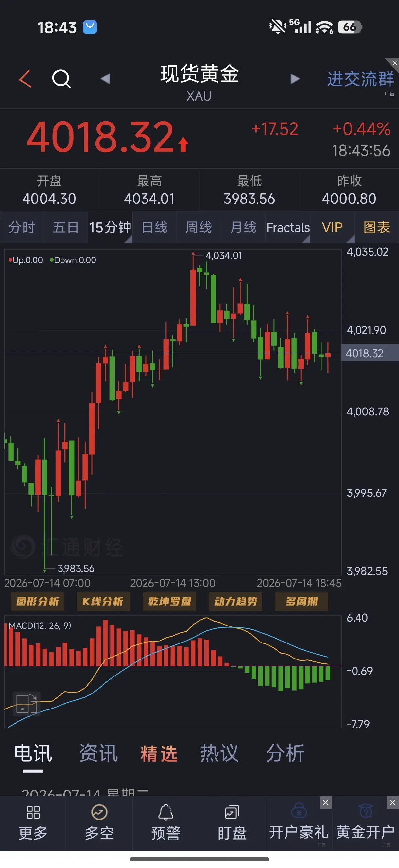Tap the Up:0.00 legend label
The height and width of the screenshot is (868, 399).
pos(26,260)
